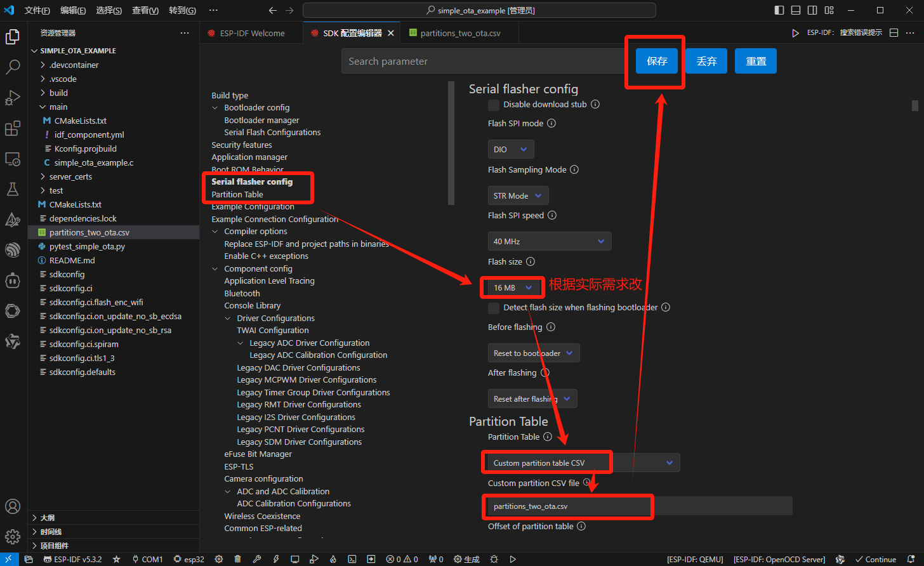Open the Run and Debug view
The image size is (924, 566).
pyautogui.click(x=13, y=98)
